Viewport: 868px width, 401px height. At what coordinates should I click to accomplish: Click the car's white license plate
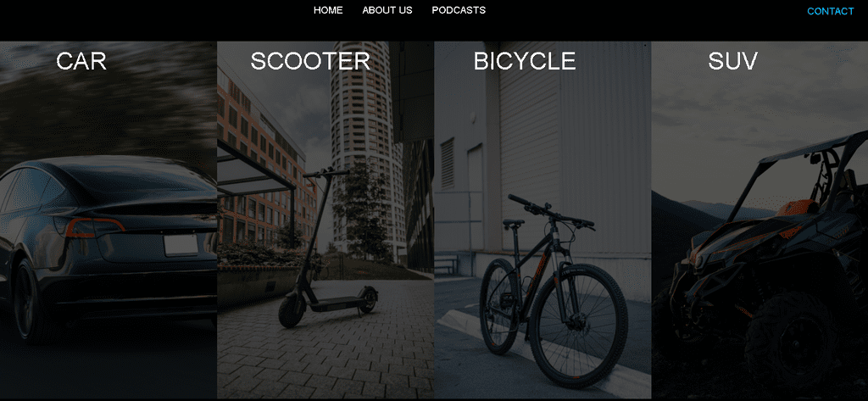(x=181, y=245)
